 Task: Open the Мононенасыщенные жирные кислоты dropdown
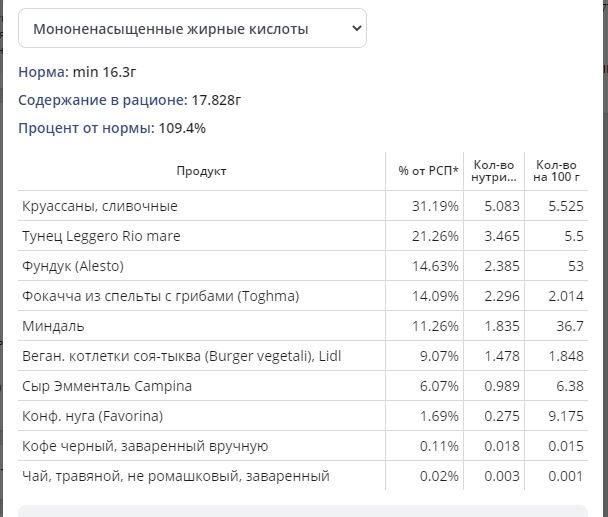tap(192, 28)
